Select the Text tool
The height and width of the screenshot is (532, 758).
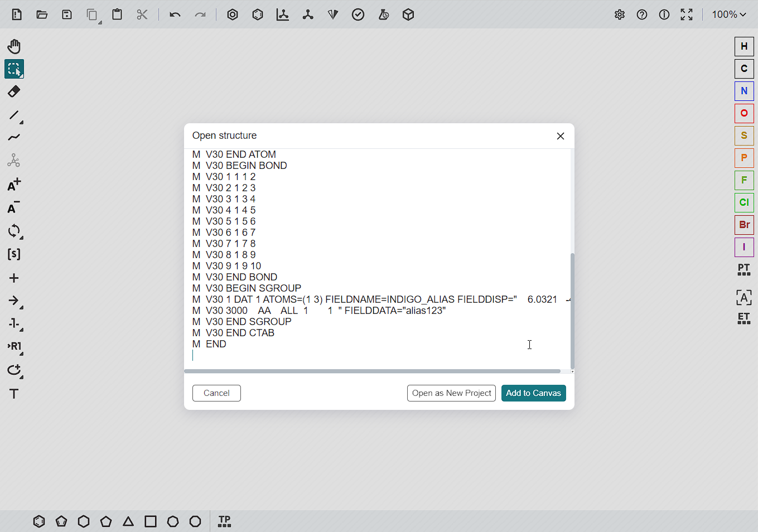[x=14, y=394]
